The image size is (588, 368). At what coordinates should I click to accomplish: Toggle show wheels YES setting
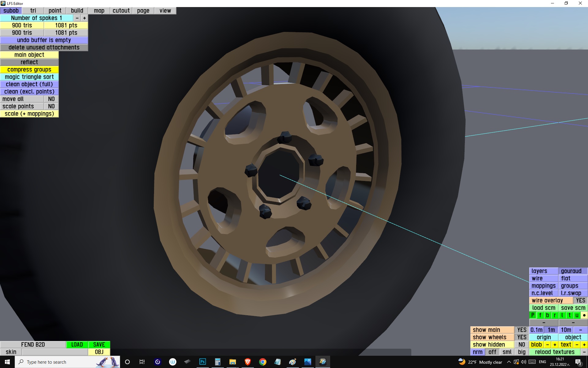[522, 337]
